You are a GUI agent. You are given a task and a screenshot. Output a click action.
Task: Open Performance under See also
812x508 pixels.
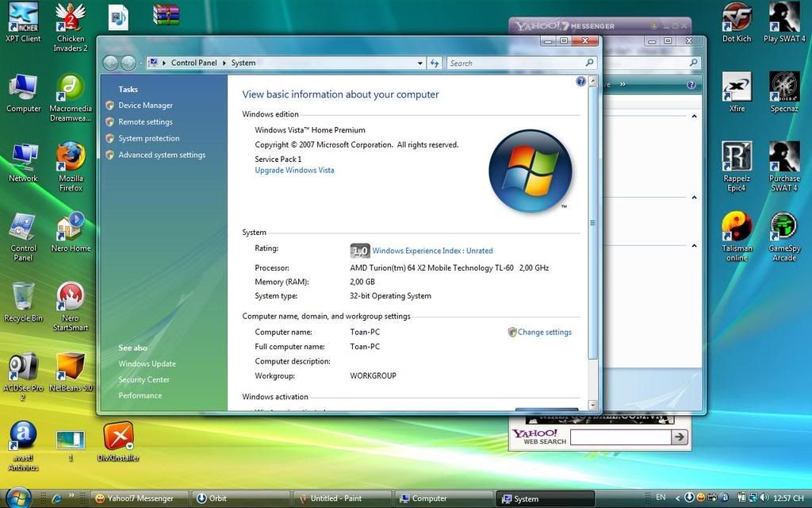[x=140, y=395]
